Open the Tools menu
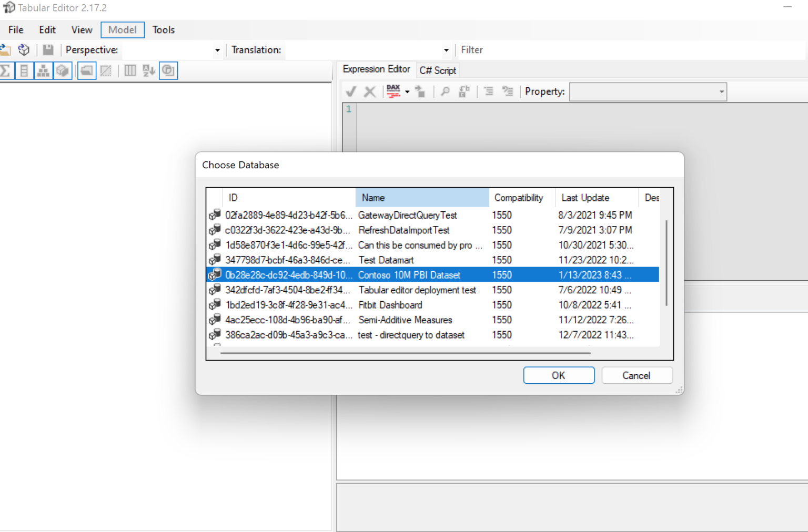This screenshot has width=808, height=532. 163,29
